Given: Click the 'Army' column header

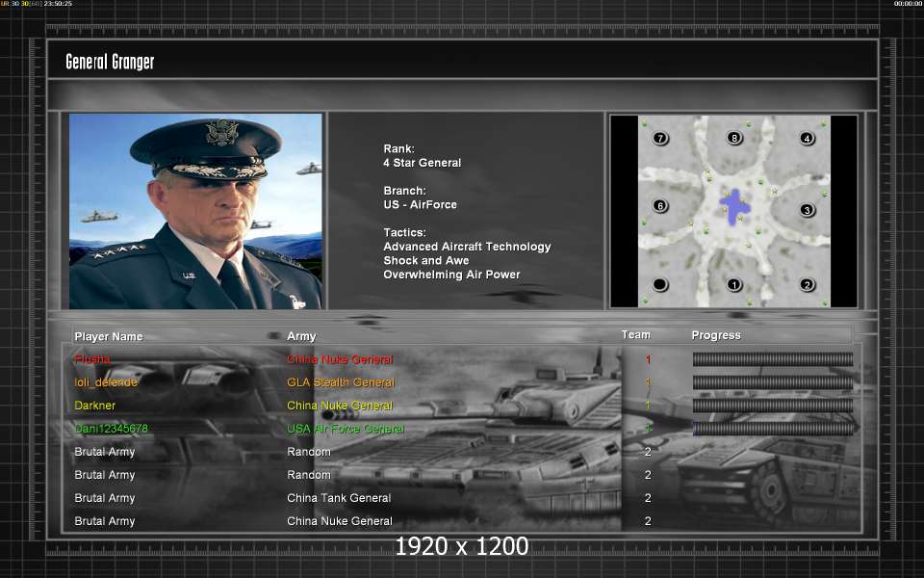Looking at the screenshot, I should click(x=301, y=336).
